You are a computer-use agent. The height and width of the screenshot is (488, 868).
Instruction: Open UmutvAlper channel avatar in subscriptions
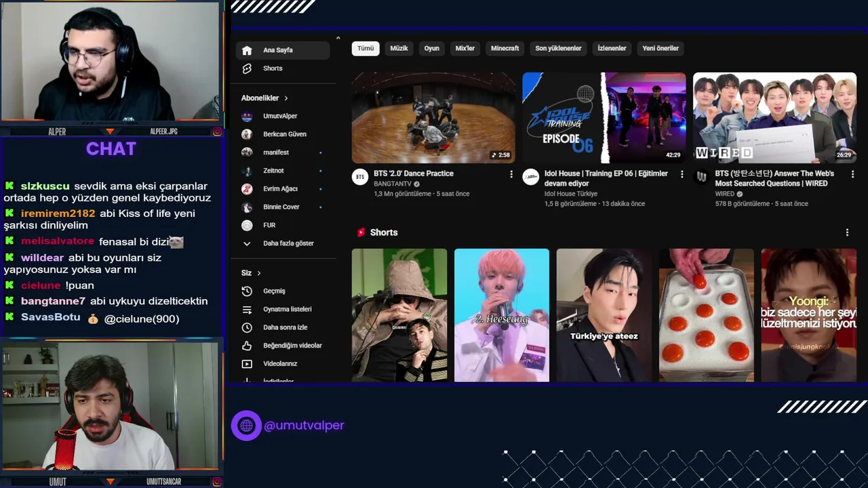[x=247, y=116]
